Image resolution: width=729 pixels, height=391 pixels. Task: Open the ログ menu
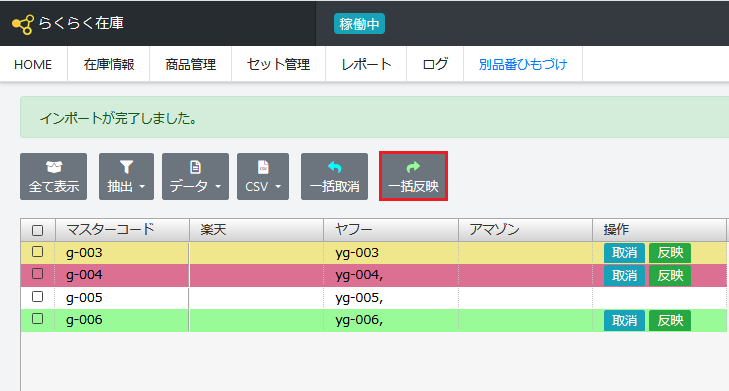point(435,64)
